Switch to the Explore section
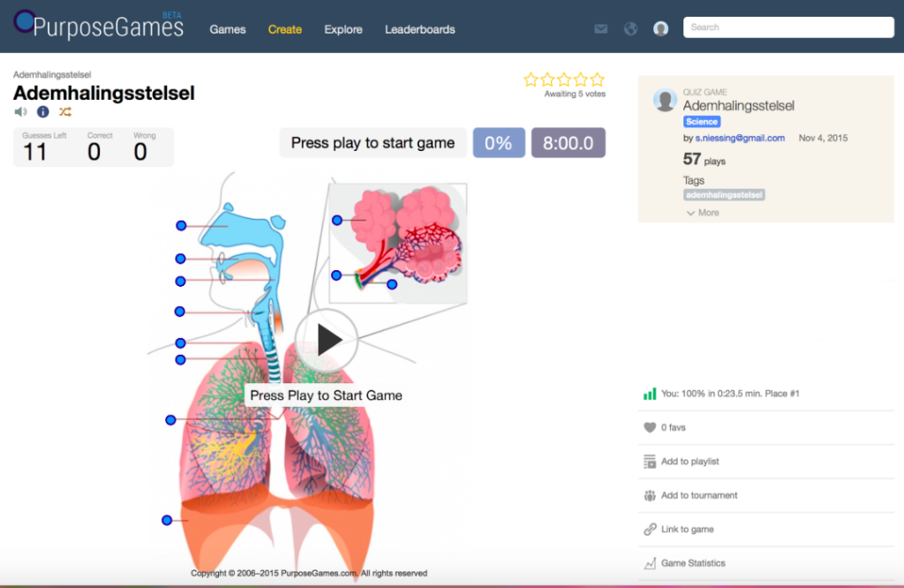Screen dimensions: 904x588 [x=343, y=29]
